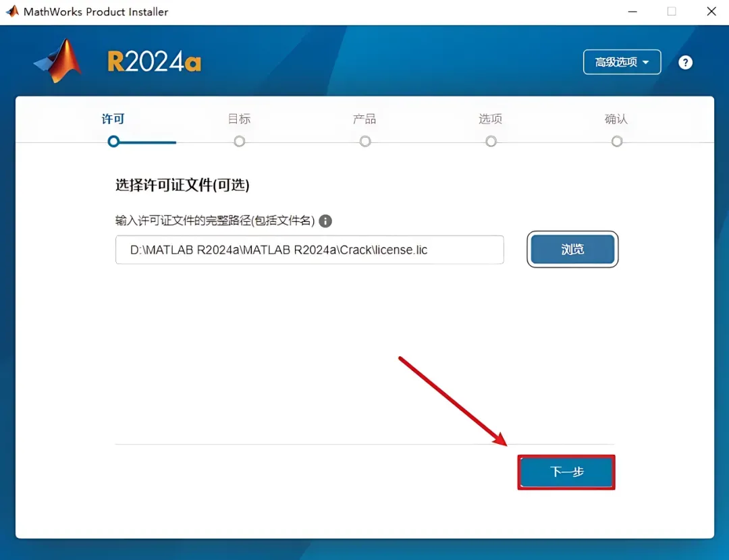Open the 产品 step tab

(364, 119)
